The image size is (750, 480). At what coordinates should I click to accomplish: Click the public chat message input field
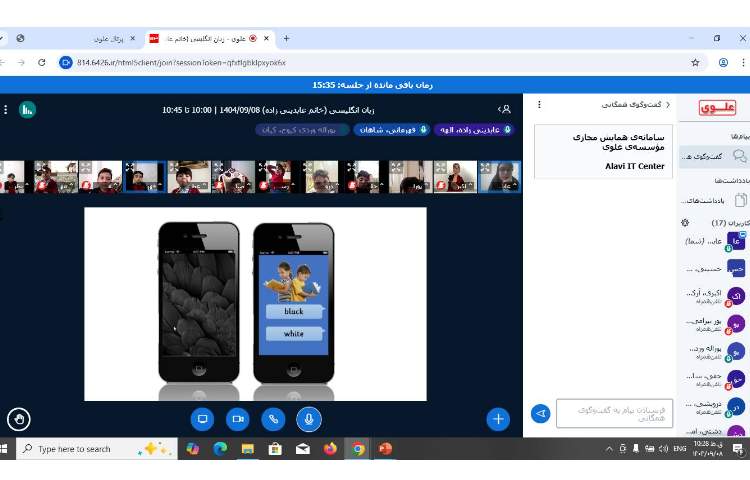coord(614,413)
